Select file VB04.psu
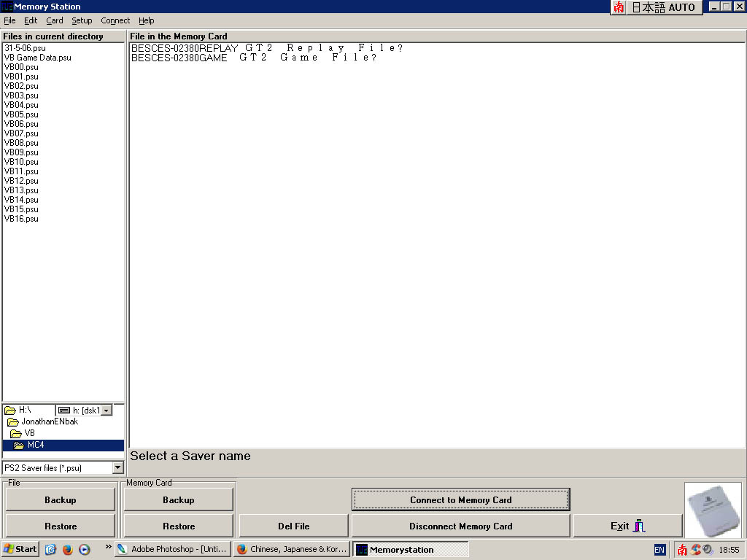Screen dimensions: 747x560 21,105
